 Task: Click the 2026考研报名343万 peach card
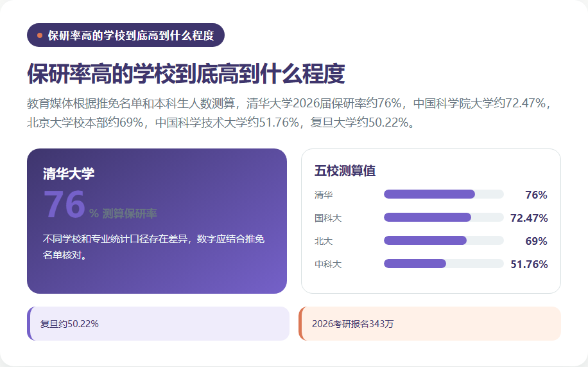click(429, 323)
